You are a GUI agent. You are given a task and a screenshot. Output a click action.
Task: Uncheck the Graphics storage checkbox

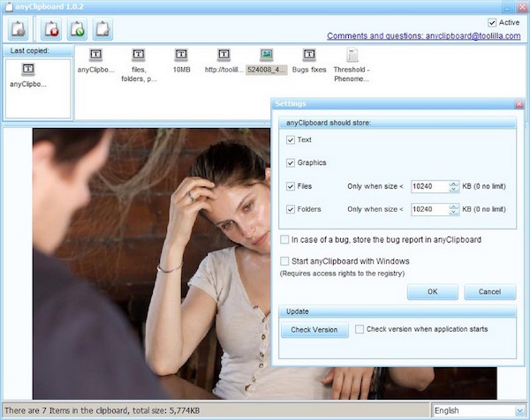coord(291,162)
